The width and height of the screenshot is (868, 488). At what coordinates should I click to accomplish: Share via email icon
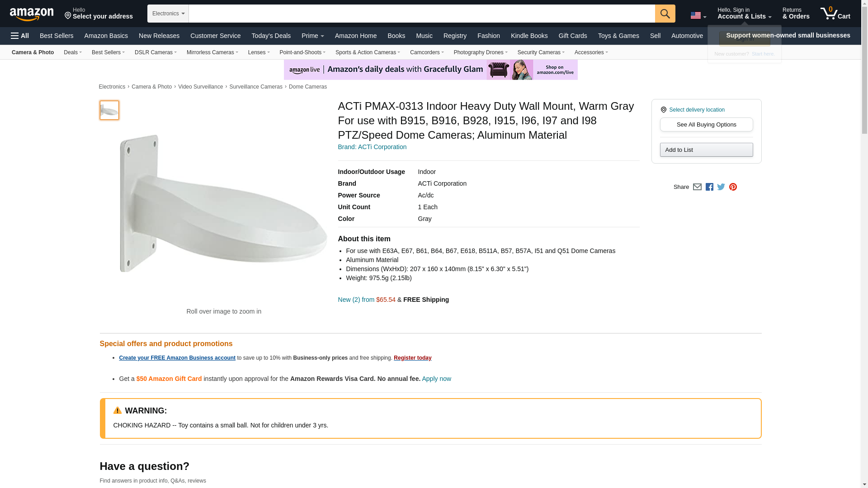[x=697, y=187]
